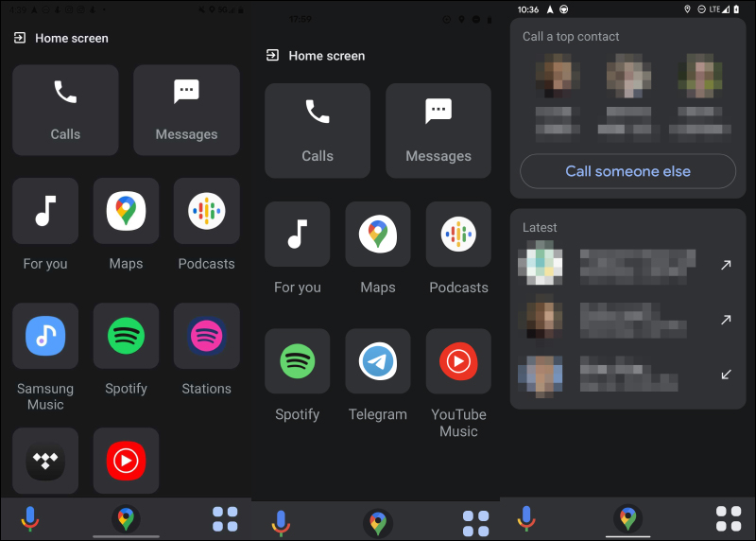Tap Home screen exit icon in middle screen

click(272, 55)
